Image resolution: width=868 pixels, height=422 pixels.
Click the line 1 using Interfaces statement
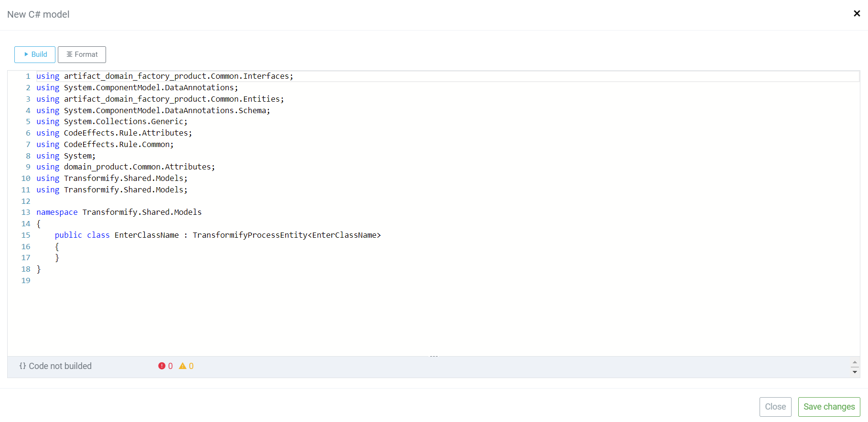tap(165, 76)
